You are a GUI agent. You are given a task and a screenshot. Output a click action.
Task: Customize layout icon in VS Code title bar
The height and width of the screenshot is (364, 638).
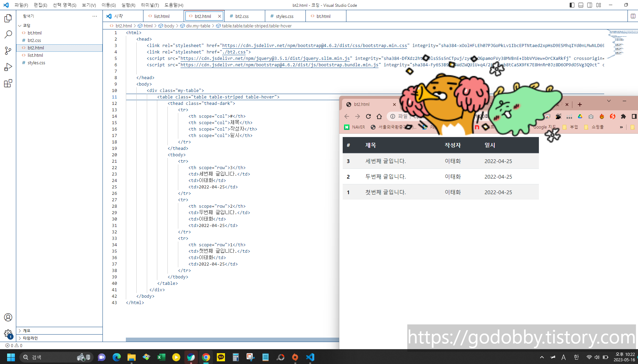click(599, 5)
